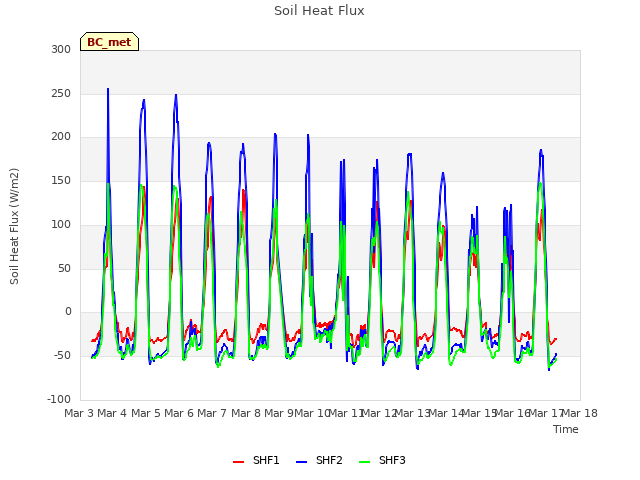Click the blue SHF2 peak on Mar 5
640x480 pixels.
144,100
